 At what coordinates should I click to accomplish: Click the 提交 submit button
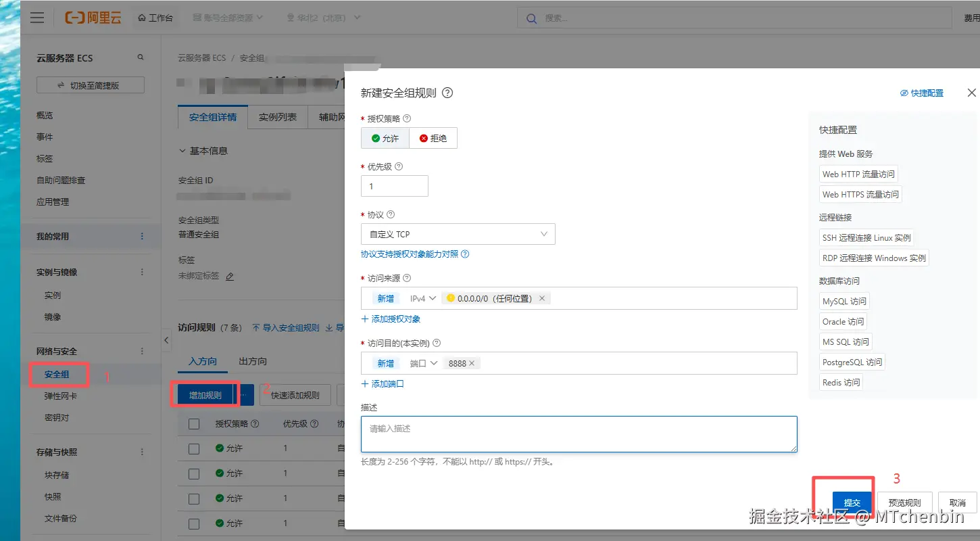click(852, 502)
